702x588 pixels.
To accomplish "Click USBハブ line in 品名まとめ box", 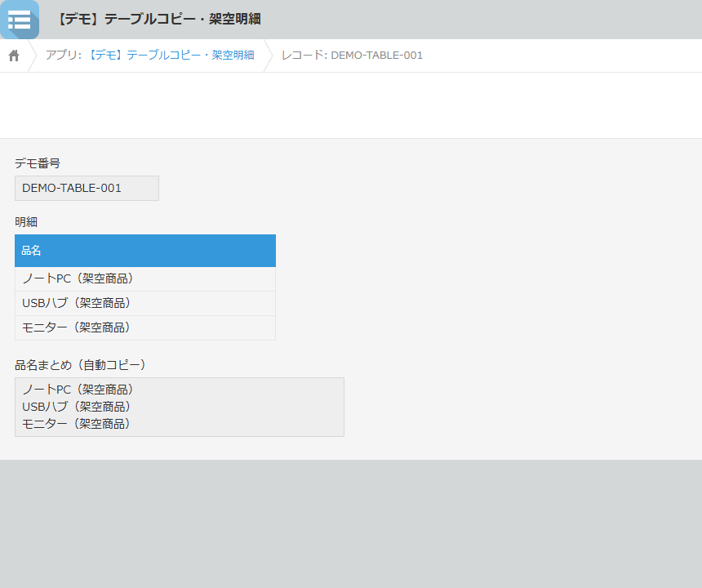I will click(x=77, y=407).
